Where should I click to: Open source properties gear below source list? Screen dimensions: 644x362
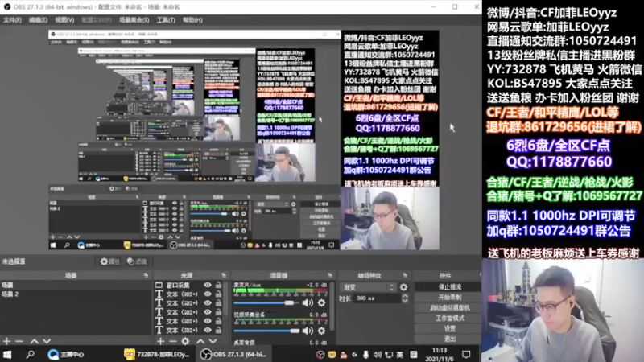186,341
